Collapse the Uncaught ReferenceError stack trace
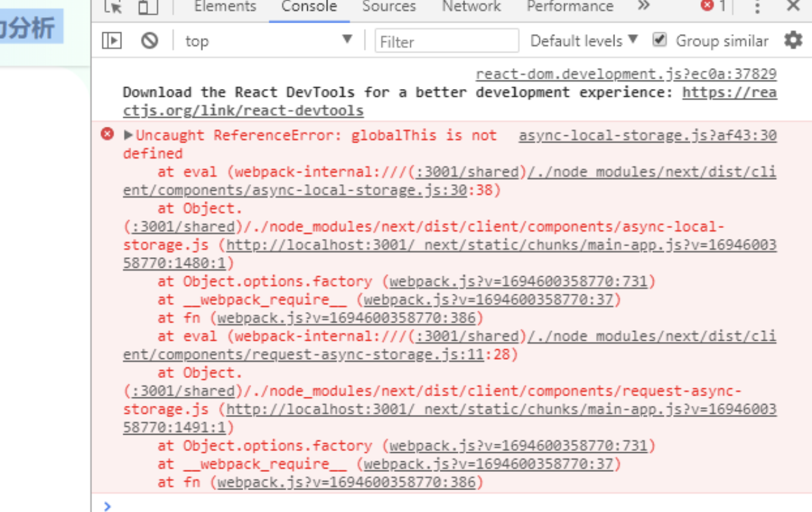This screenshot has width=812, height=512. [x=128, y=135]
